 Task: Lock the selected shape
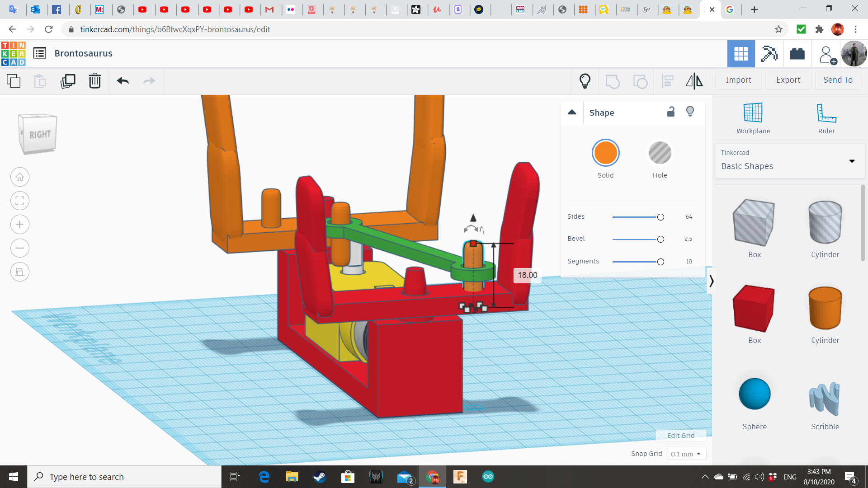click(x=670, y=112)
